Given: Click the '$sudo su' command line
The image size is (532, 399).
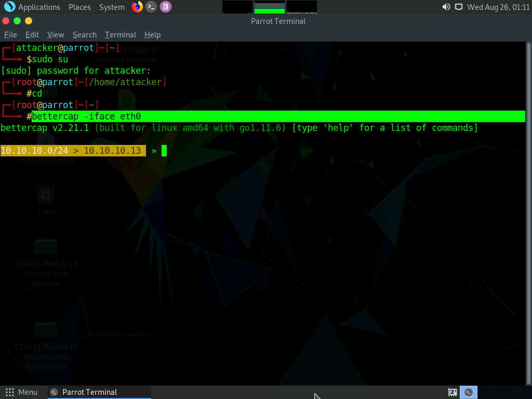Looking at the screenshot, I should click(x=47, y=59).
